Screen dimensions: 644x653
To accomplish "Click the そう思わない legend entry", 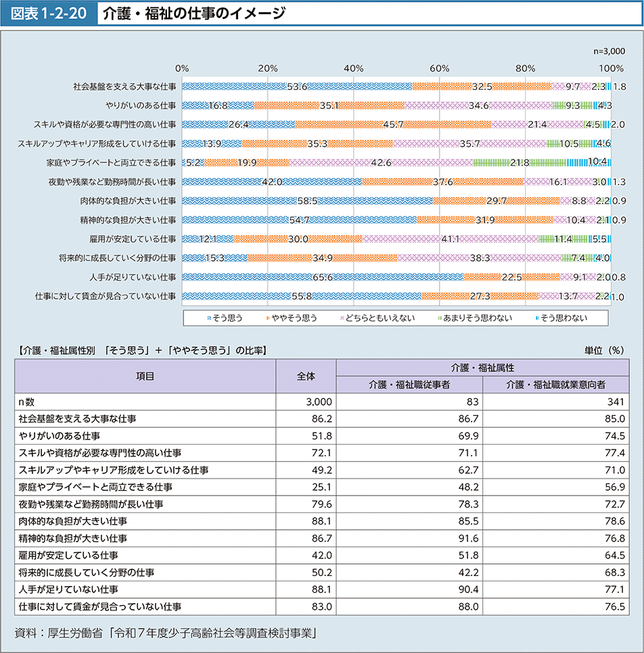I will [561, 318].
